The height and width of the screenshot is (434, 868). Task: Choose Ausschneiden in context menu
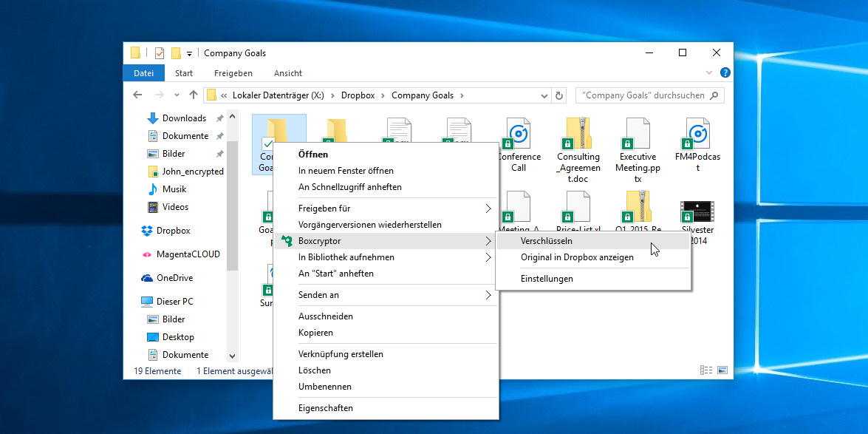point(386,316)
